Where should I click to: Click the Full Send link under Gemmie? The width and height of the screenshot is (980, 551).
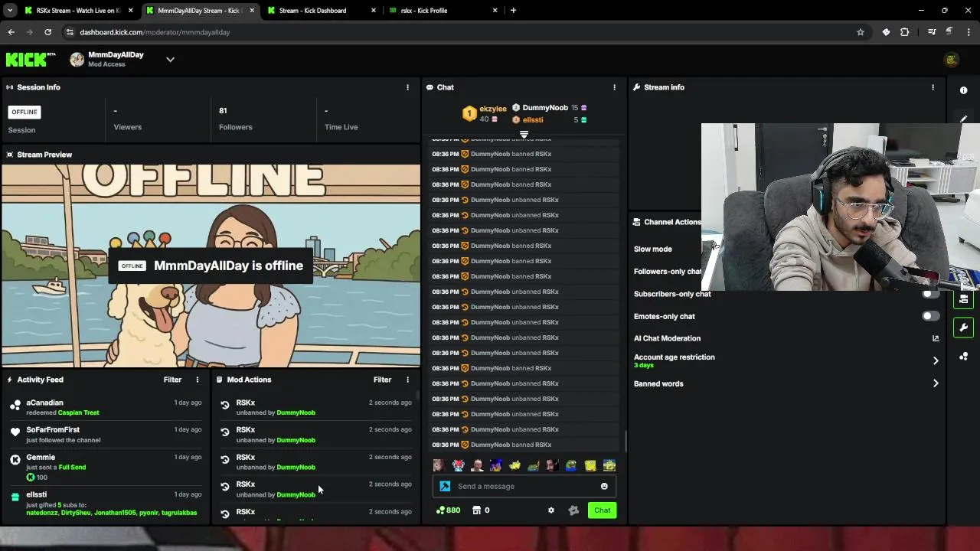pyautogui.click(x=72, y=467)
